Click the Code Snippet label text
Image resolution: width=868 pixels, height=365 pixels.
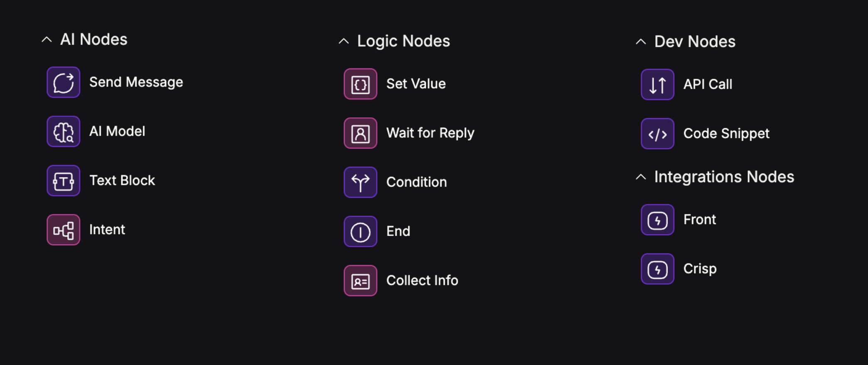726,133
